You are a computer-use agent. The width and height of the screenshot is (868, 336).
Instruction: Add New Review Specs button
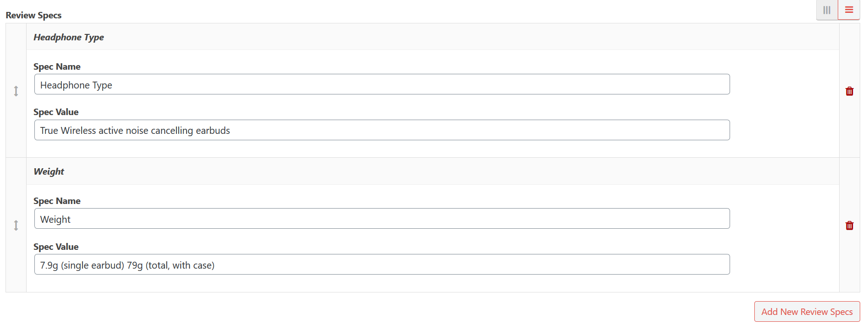807,312
